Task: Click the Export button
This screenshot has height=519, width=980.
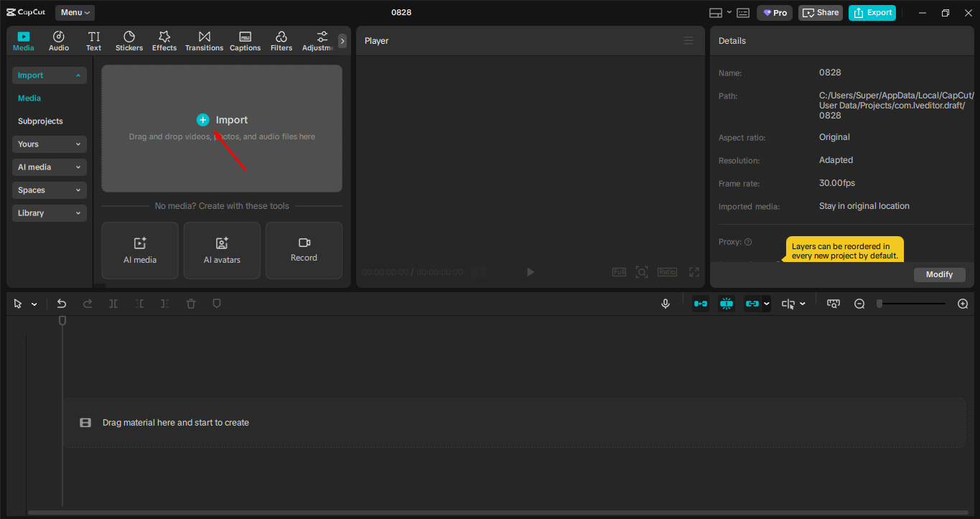Action: (872, 12)
